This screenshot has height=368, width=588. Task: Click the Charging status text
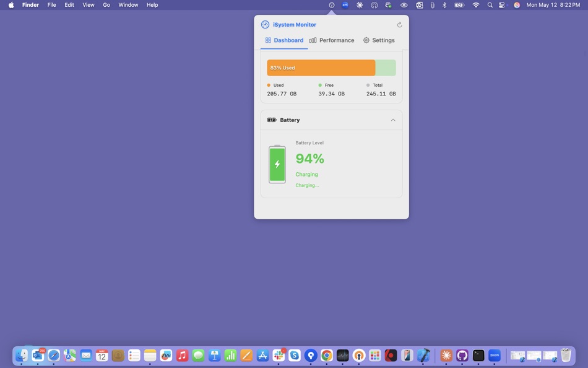pyautogui.click(x=306, y=174)
